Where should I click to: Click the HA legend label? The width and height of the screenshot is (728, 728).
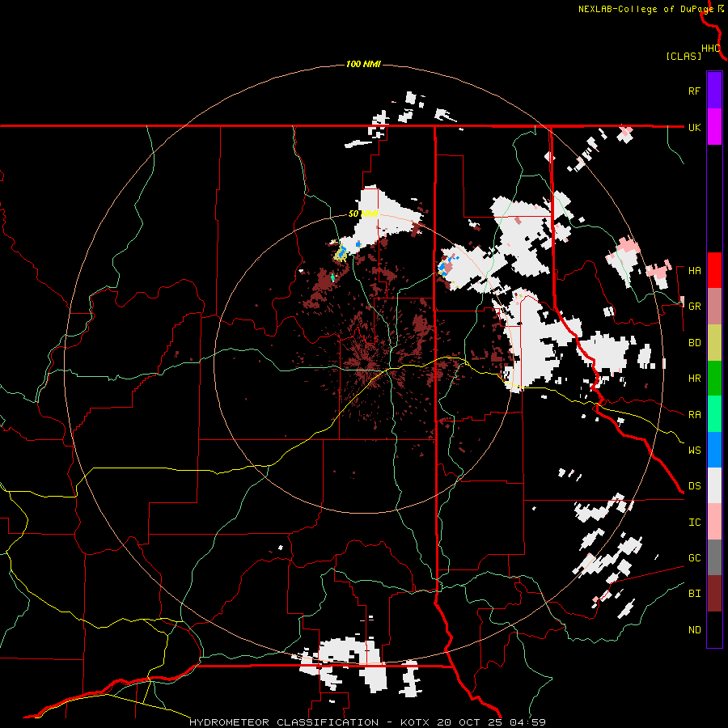pos(694,271)
